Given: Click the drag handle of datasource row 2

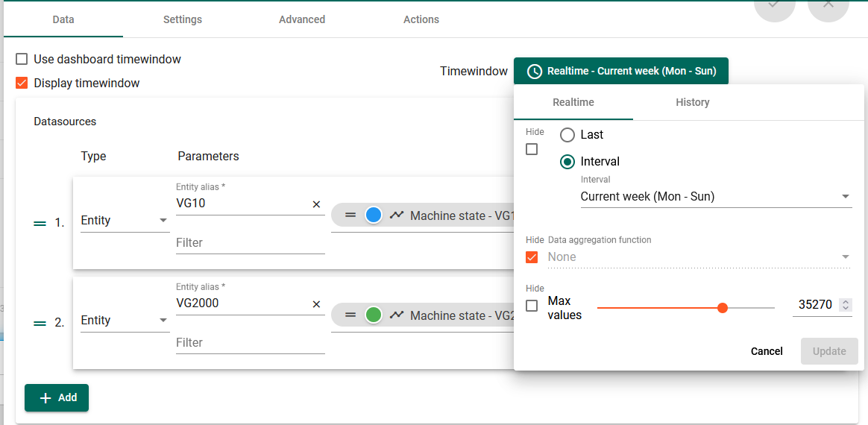Looking at the screenshot, I should tap(40, 324).
